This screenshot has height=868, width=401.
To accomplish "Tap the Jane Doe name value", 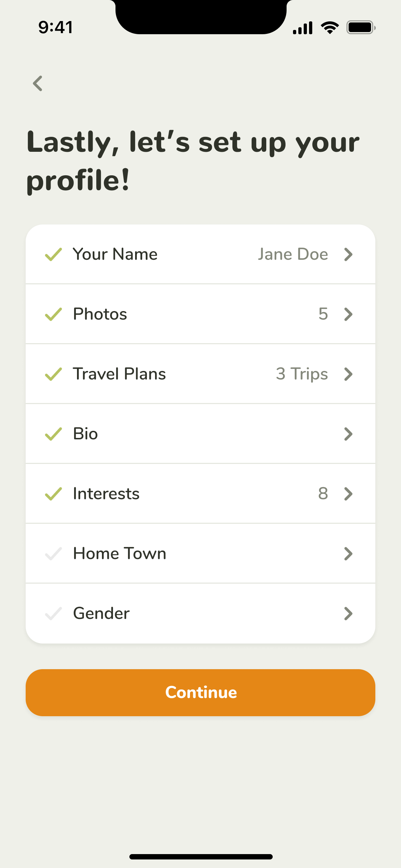I will (x=293, y=254).
